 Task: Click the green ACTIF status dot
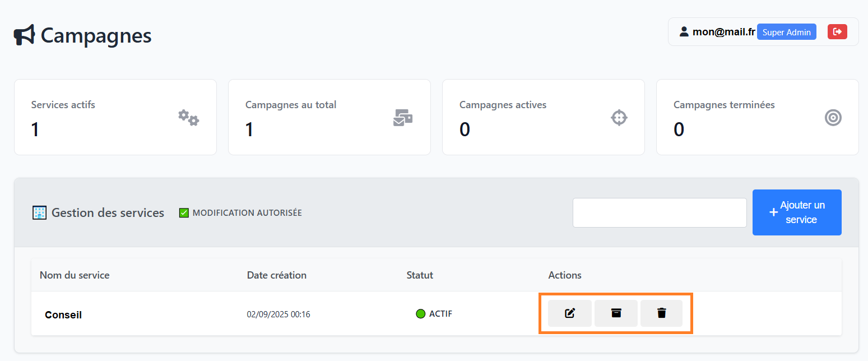(421, 314)
